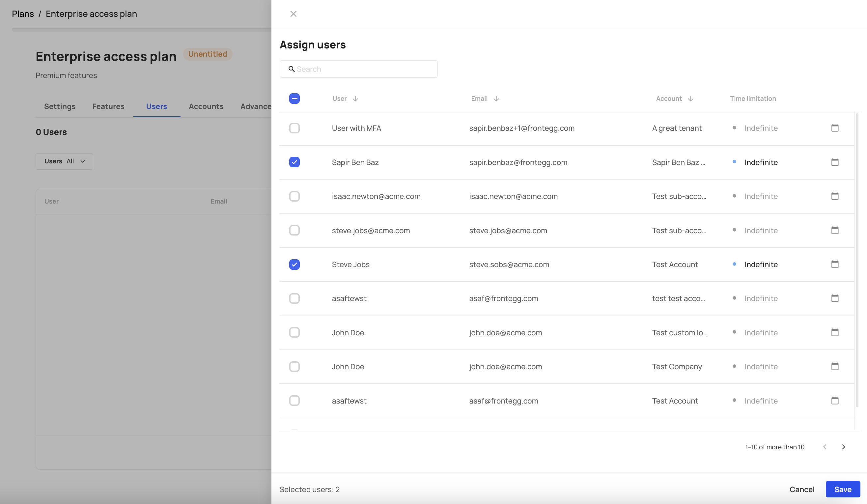Open calendar for User with MFA row
This screenshot has width=867, height=504.
tap(835, 128)
